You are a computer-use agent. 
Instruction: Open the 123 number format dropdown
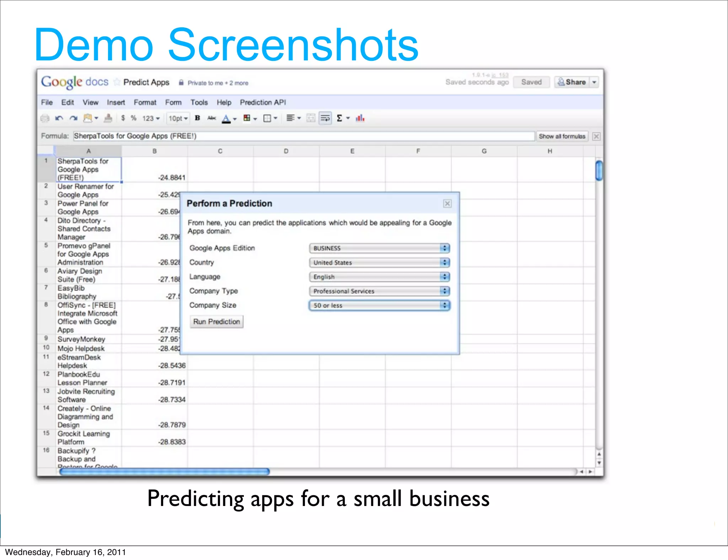151,118
